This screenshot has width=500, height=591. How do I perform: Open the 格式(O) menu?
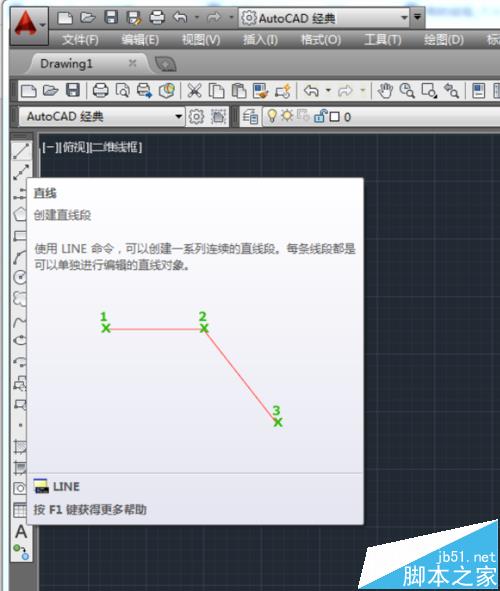click(321, 40)
